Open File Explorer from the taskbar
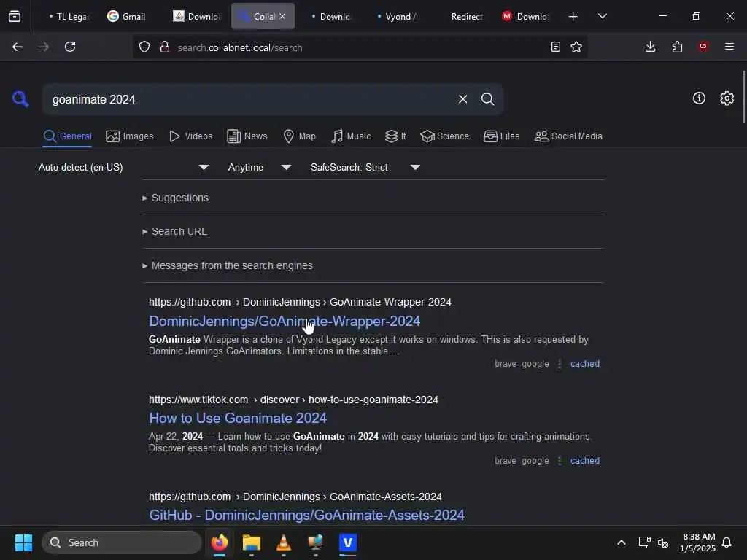Viewport: 747px width, 560px height. (252, 542)
